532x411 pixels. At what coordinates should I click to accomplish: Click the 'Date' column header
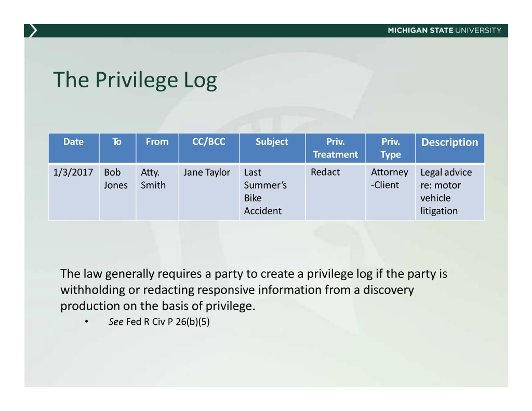[74, 148]
